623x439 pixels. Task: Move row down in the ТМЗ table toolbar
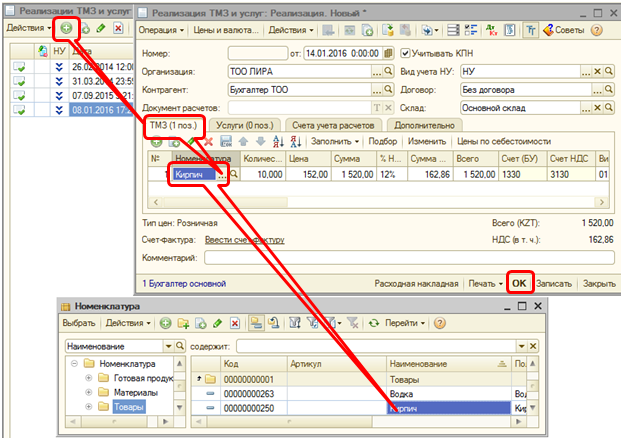(260, 141)
